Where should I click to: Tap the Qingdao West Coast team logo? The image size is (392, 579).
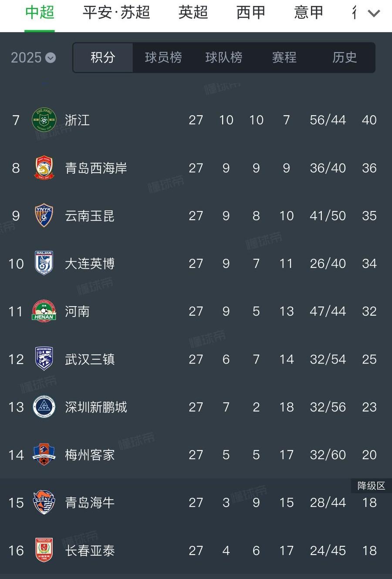(44, 168)
